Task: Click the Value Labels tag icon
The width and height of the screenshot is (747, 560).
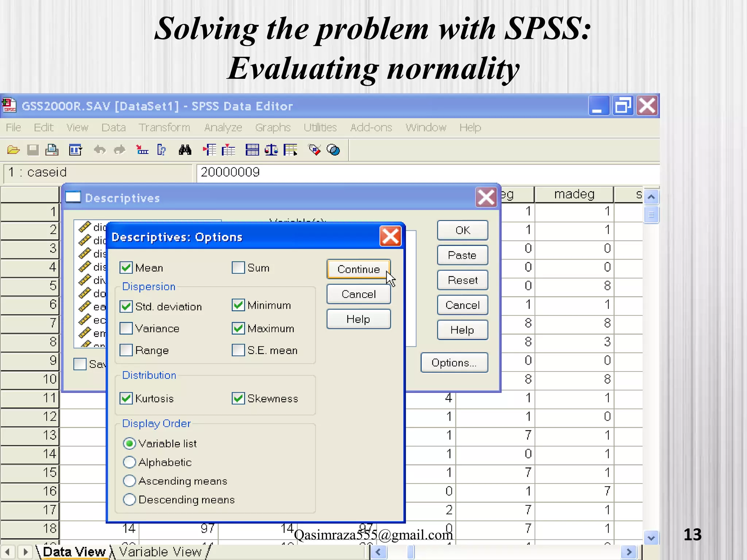Action: pyautogui.click(x=314, y=150)
